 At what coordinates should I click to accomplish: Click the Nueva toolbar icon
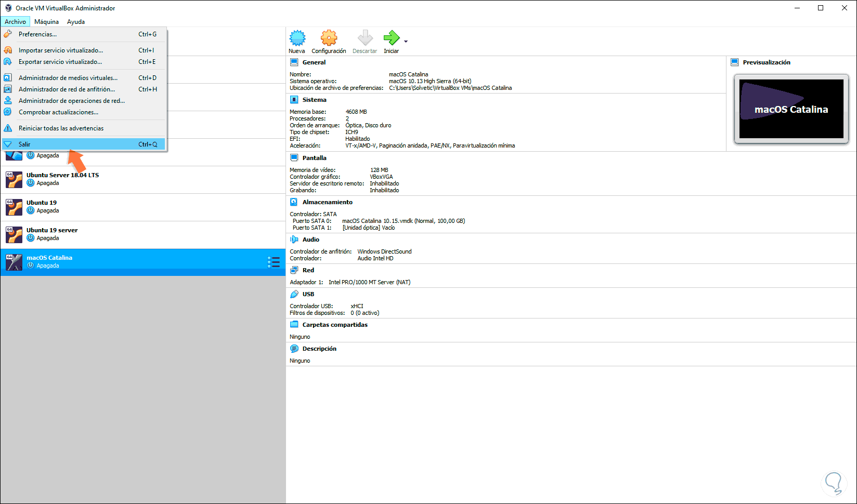click(297, 38)
